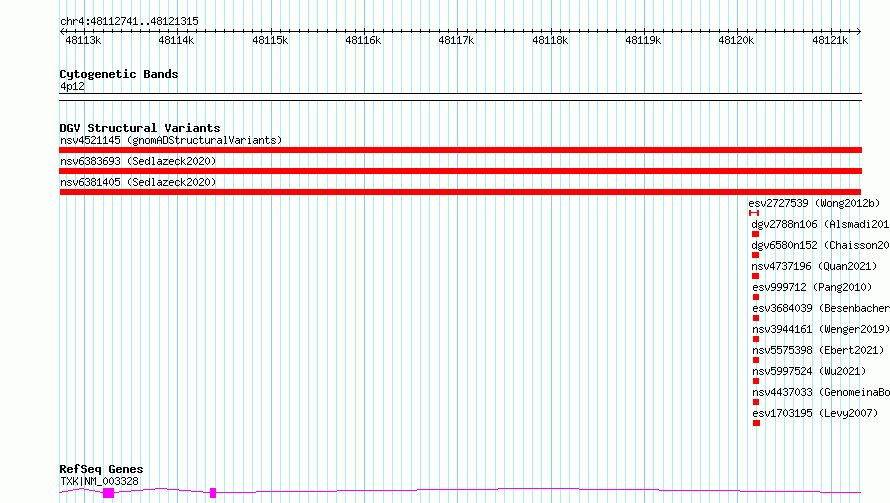Select the red bar below nsv6381405
This screenshot has width=890, height=503.
[x=460, y=192]
